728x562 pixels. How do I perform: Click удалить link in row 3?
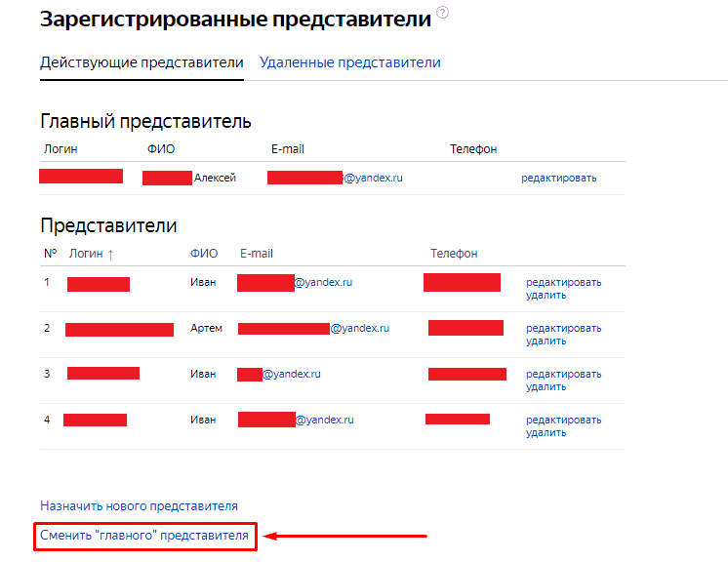[x=546, y=387]
